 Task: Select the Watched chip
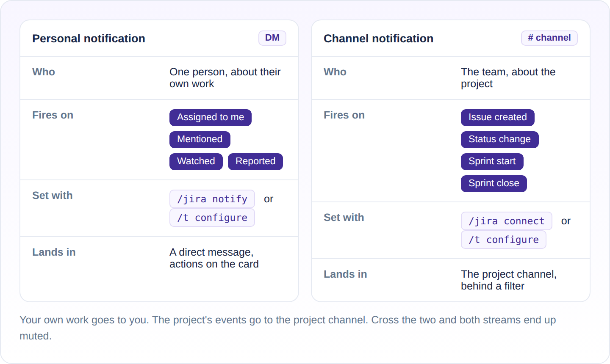tap(196, 162)
